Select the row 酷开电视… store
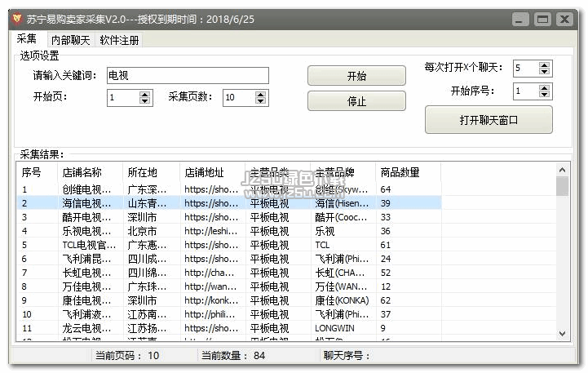This screenshot has width=588, height=373. tap(228, 217)
